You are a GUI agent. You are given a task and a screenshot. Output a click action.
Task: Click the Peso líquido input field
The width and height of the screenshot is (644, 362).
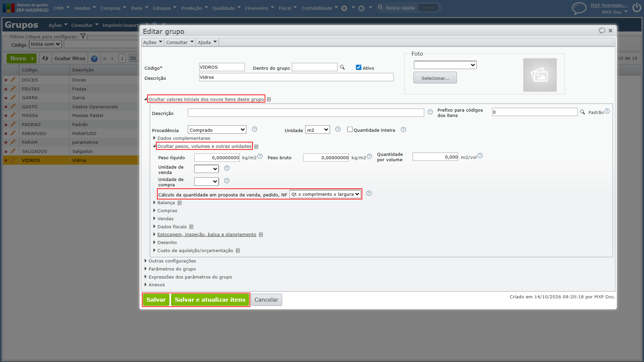[x=217, y=158]
